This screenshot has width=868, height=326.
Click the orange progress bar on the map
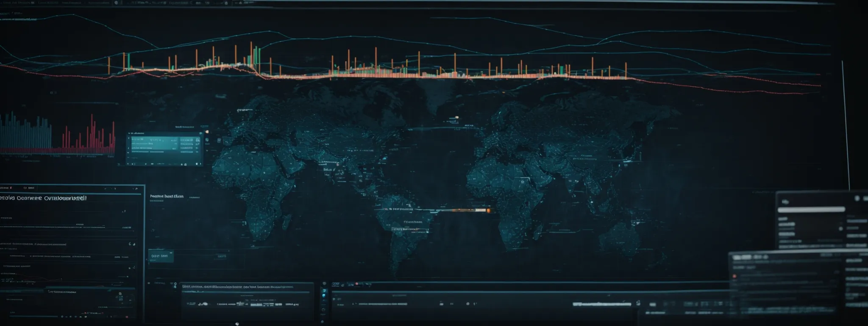point(470,210)
